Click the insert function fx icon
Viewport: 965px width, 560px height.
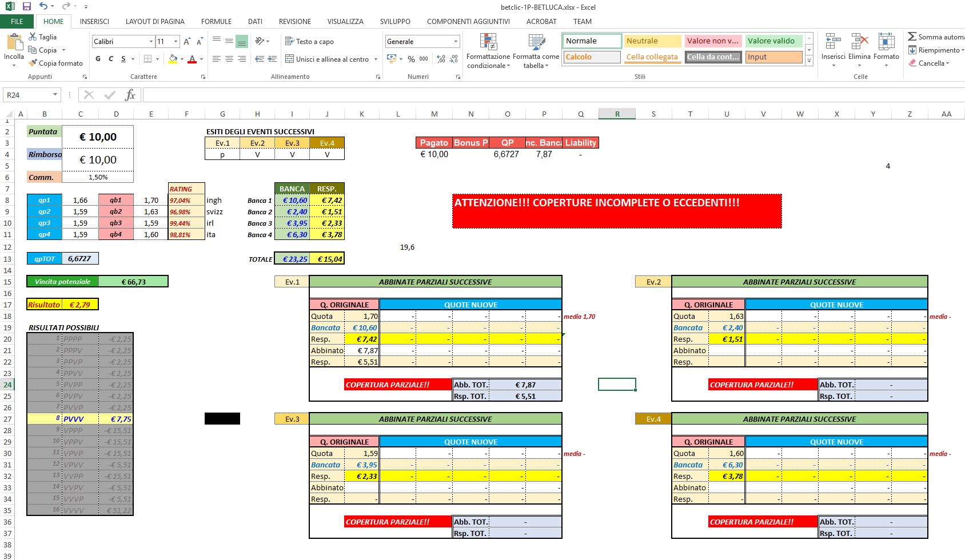point(130,95)
